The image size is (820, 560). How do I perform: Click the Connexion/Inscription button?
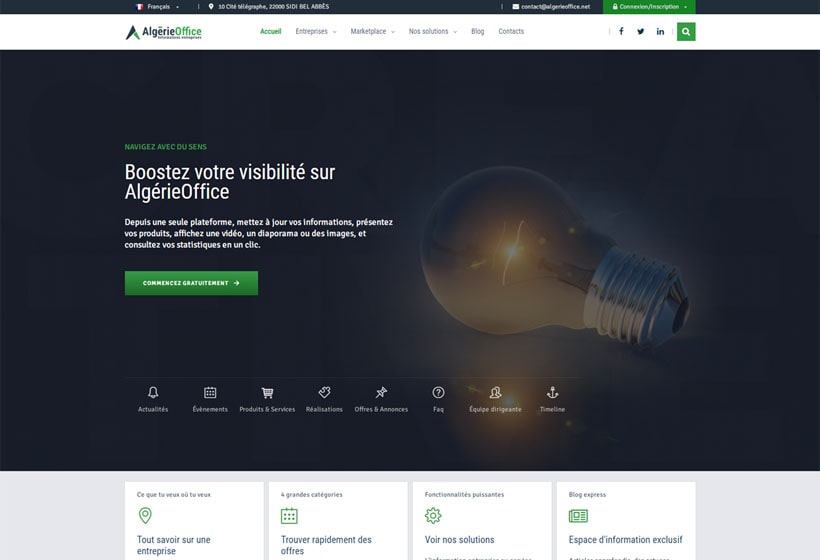point(649,7)
